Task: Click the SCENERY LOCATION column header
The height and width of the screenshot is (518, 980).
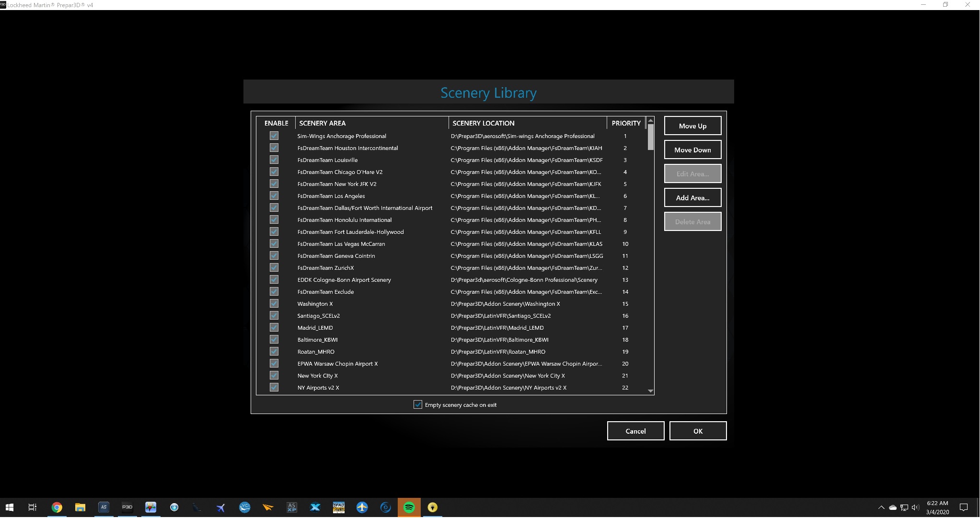Action: pyautogui.click(x=528, y=123)
